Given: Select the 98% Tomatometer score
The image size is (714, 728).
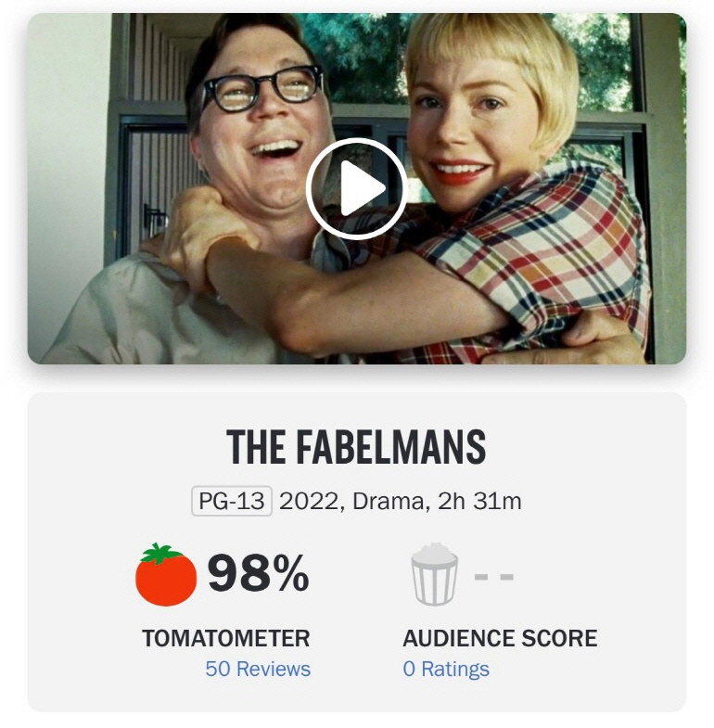Looking at the screenshot, I should (258, 574).
